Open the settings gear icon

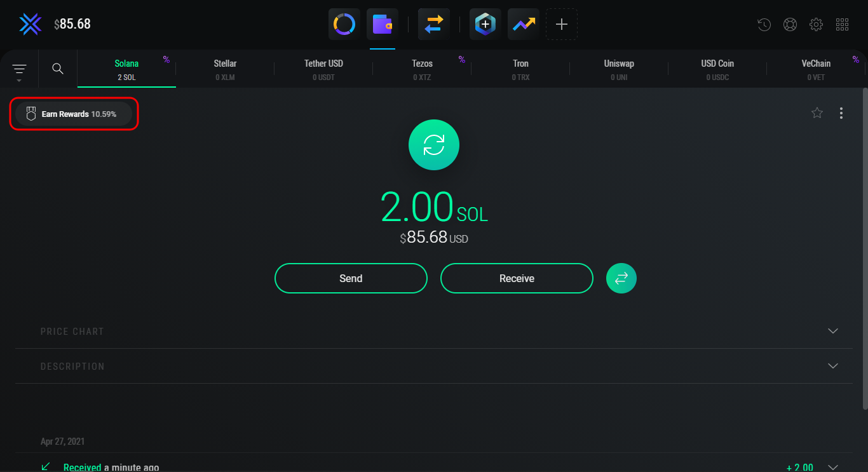point(816,25)
